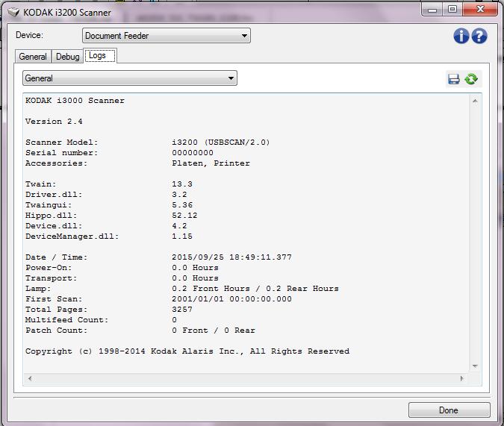The width and height of the screenshot is (504, 426).
Task: Maximize the KODAK i3200 Scanner window
Action: pyautogui.click(x=452, y=9)
